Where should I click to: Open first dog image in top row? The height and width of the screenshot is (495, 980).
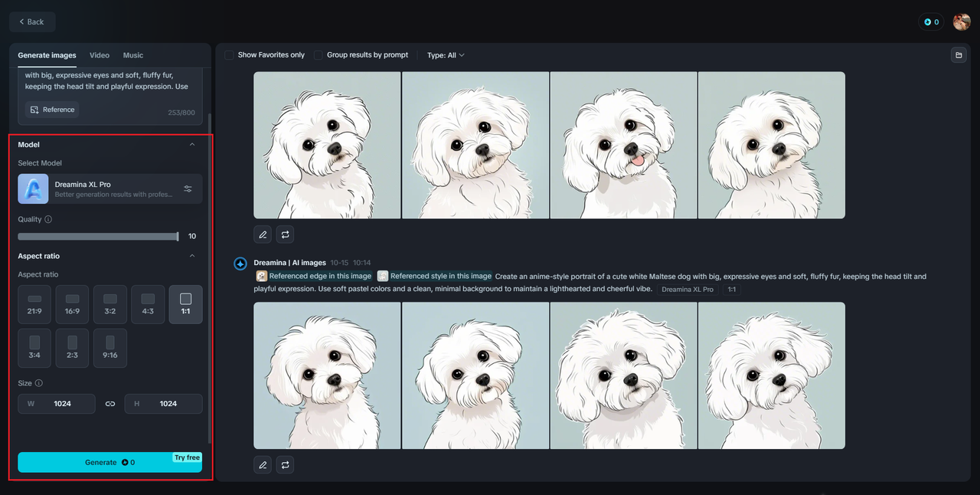pos(327,146)
